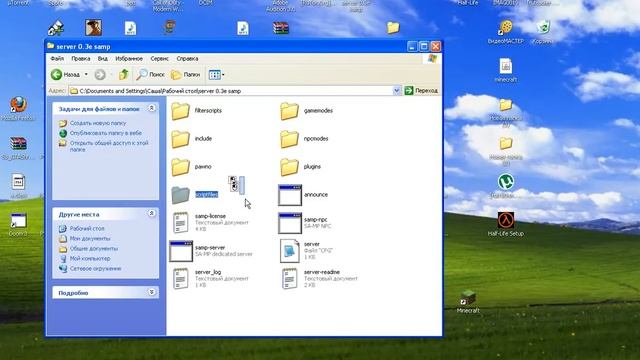Go to Shared Documents (Общие документы) link
This screenshot has height=360, width=640.
94,249
